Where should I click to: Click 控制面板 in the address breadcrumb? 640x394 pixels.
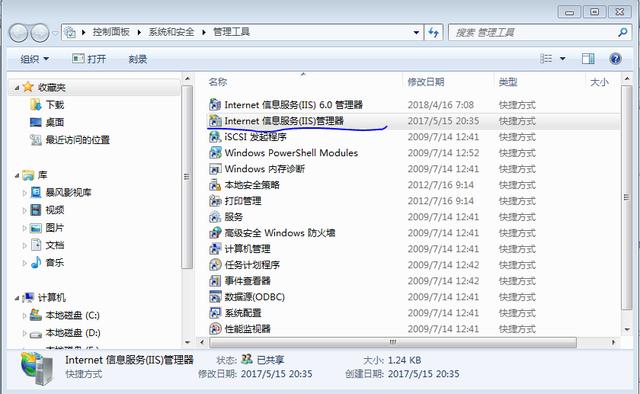(x=111, y=32)
